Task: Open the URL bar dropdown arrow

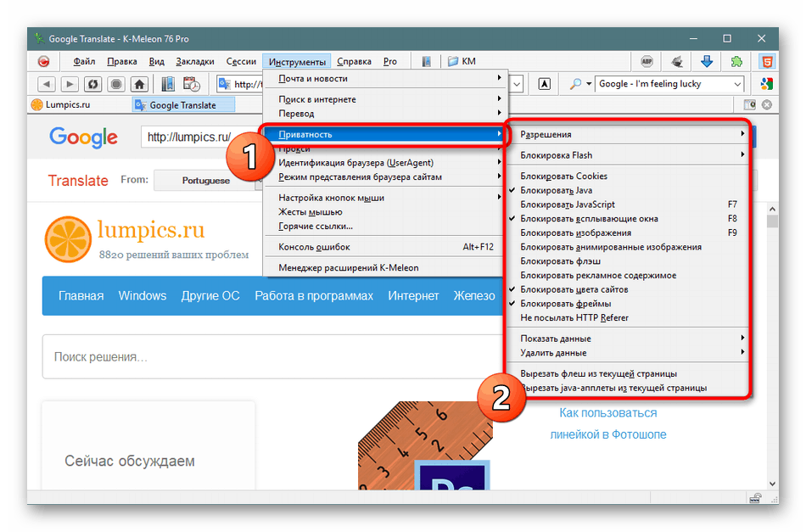Action: 518,84
